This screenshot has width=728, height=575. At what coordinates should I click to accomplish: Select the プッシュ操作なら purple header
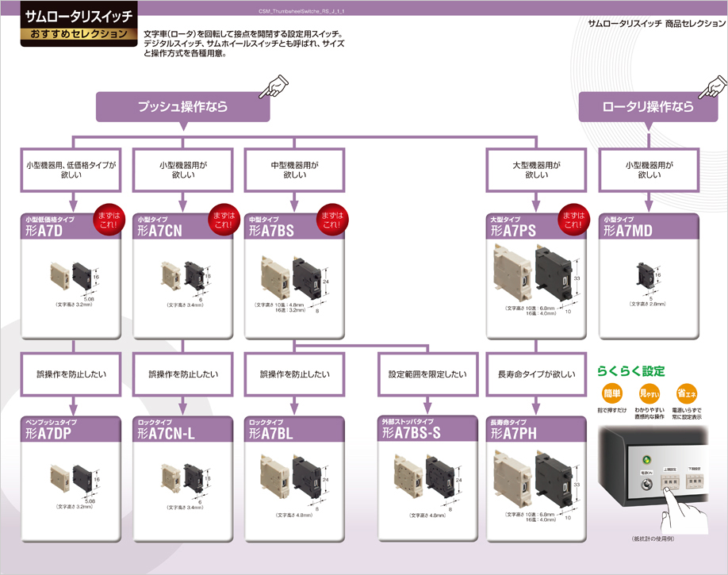[182, 106]
